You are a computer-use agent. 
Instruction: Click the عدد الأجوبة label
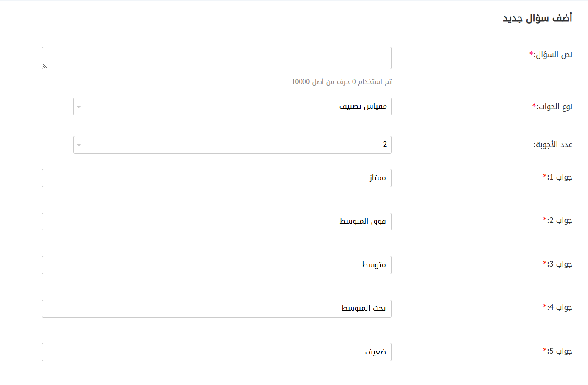point(553,145)
